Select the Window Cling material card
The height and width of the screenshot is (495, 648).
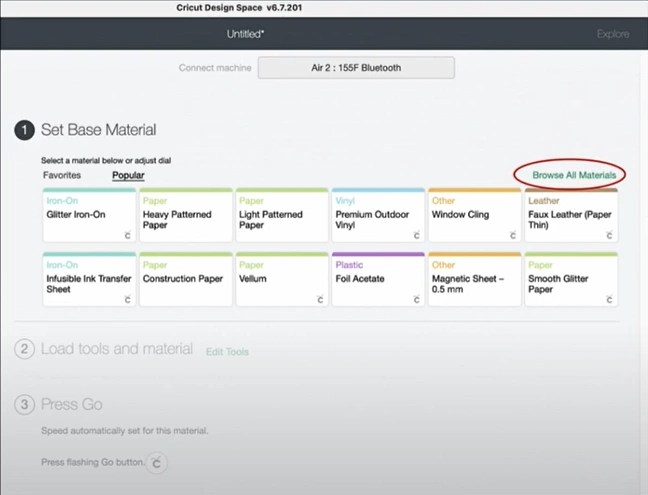pos(475,215)
